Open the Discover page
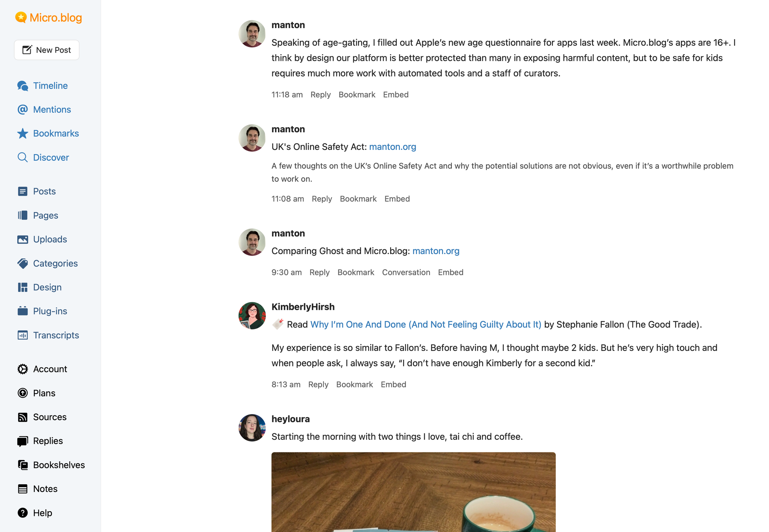The height and width of the screenshot is (532, 769). [x=51, y=157]
